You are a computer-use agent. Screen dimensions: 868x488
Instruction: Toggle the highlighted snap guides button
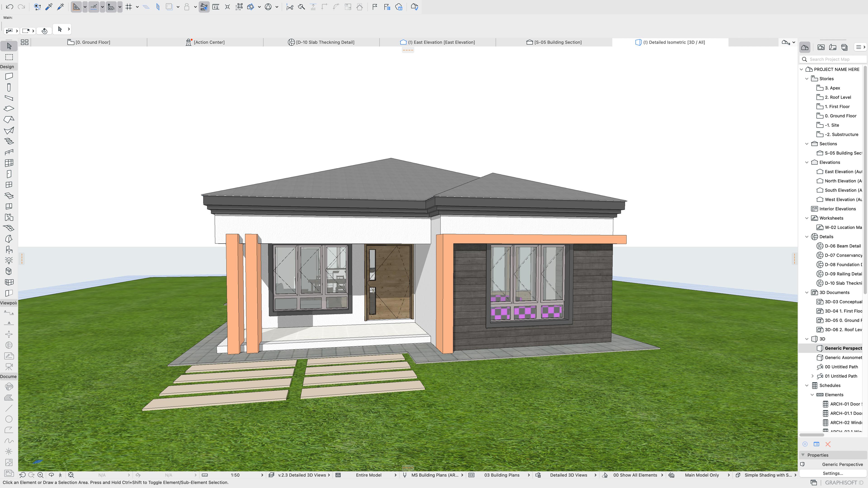(x=94, y=7)
